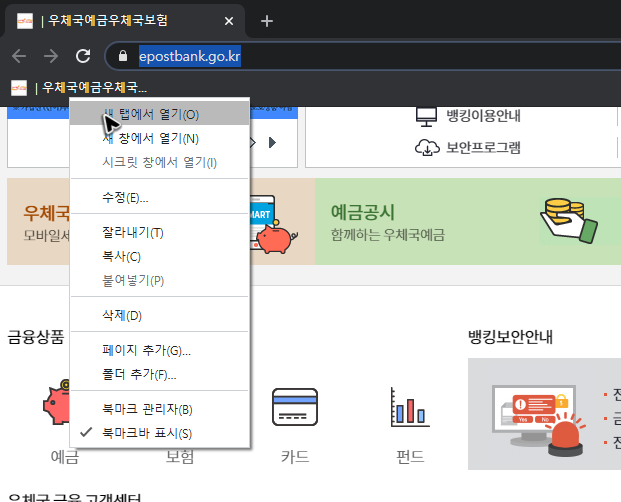Open the 뱅킹이용안내 link

click(x=483, y=116)
